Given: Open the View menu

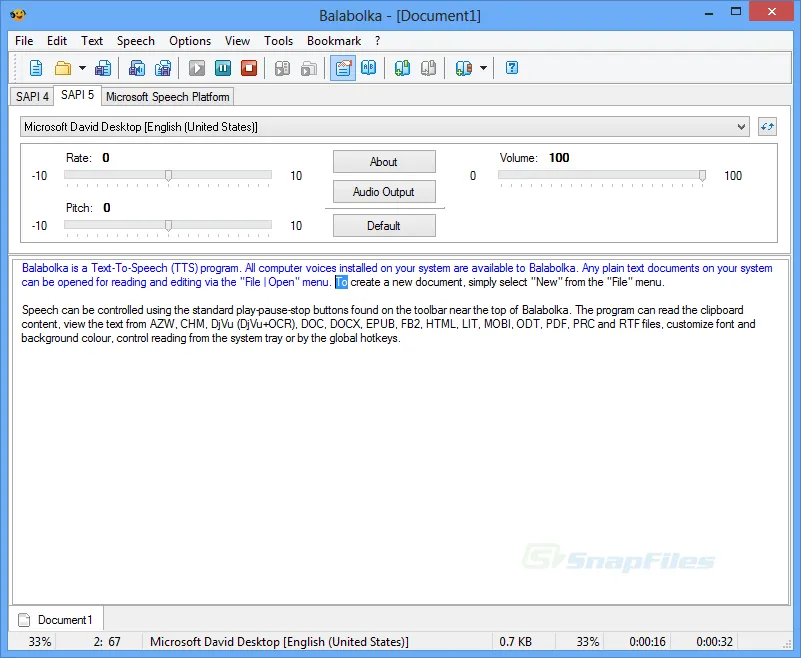Looking at the screenshot, I should point(238,41).
